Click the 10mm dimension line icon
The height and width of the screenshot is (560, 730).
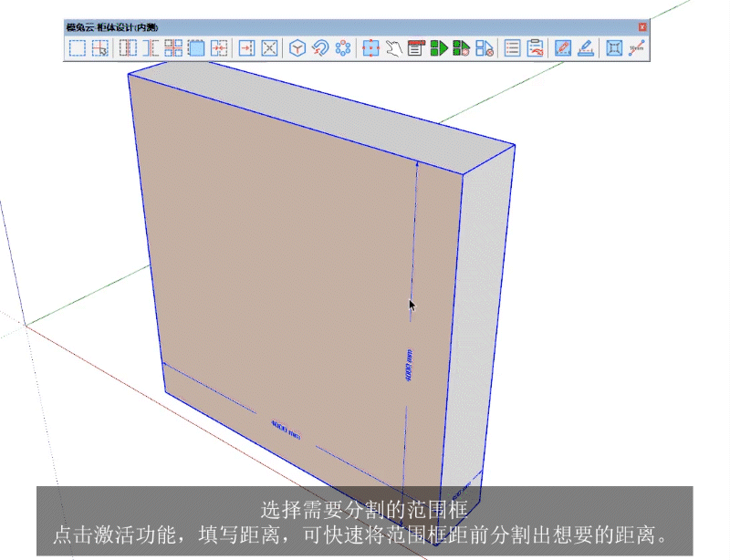click(637, 48)
